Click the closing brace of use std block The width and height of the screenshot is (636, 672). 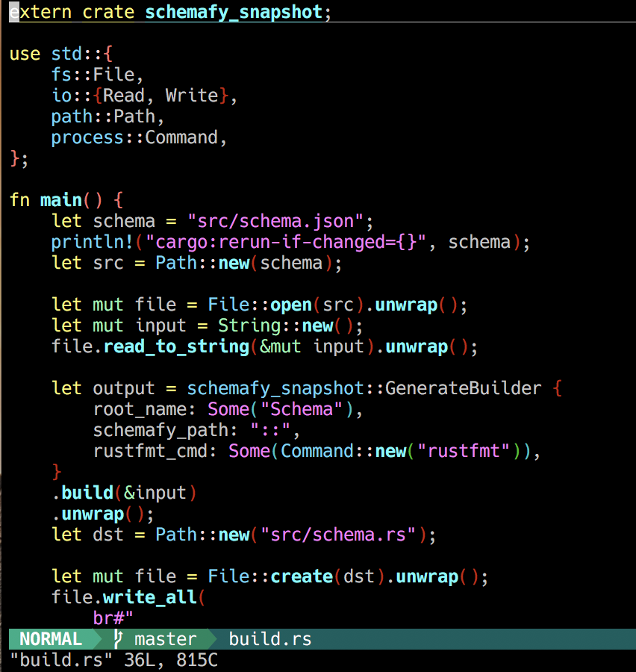15,158
